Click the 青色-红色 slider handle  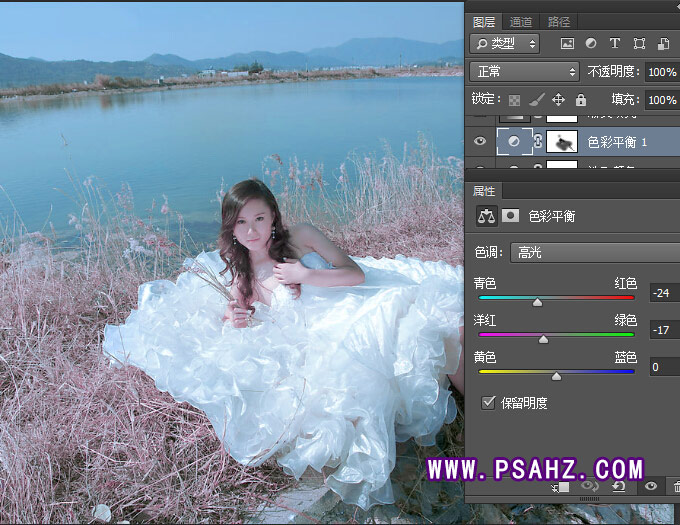(x=537, y=301)
